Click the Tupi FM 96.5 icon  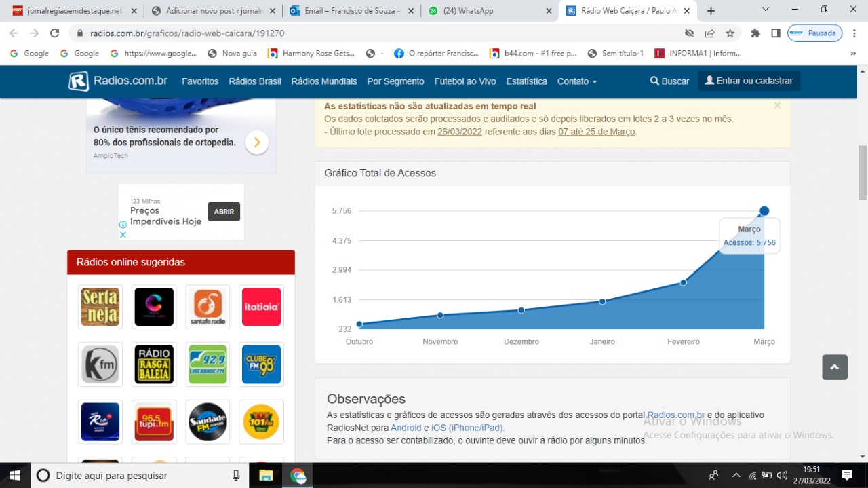click(154, 422)
